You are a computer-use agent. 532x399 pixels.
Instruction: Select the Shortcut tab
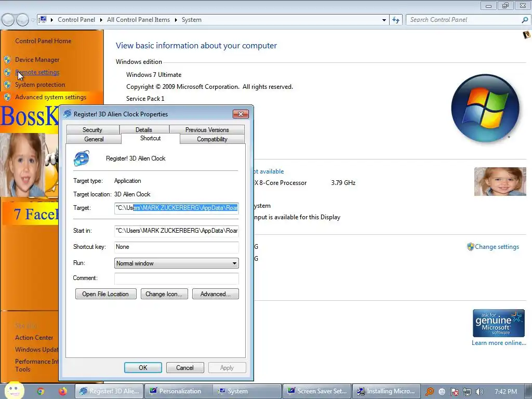[x=150, y=138]
